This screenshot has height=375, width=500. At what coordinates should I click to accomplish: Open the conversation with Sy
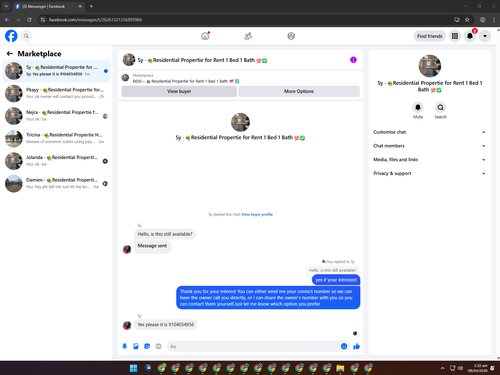click(56, 71)
